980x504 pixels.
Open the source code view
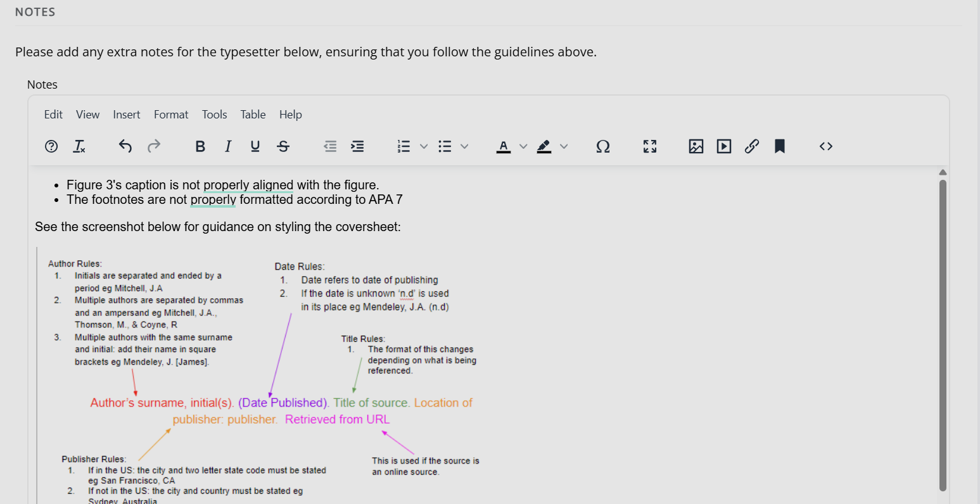click(x=826, y=146)
